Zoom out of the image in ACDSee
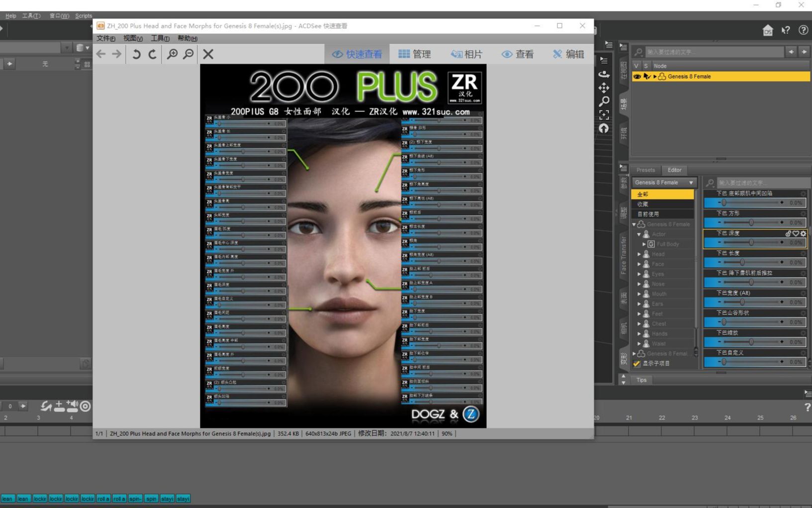812x508 pixels. pos(188,54)
